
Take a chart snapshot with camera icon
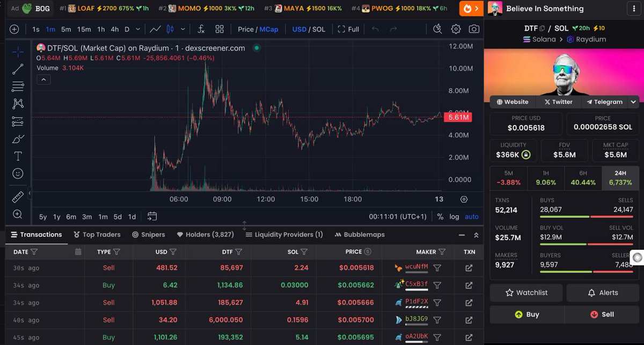[x=474, y=29]
